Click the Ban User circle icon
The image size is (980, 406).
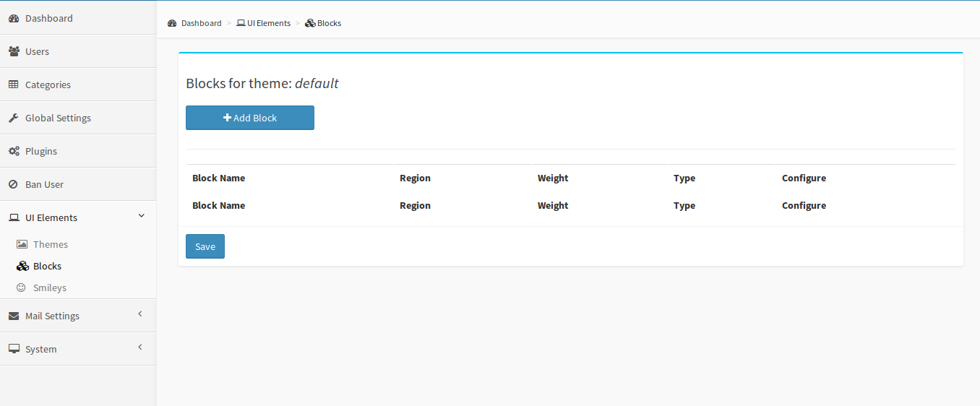(13, 184)
